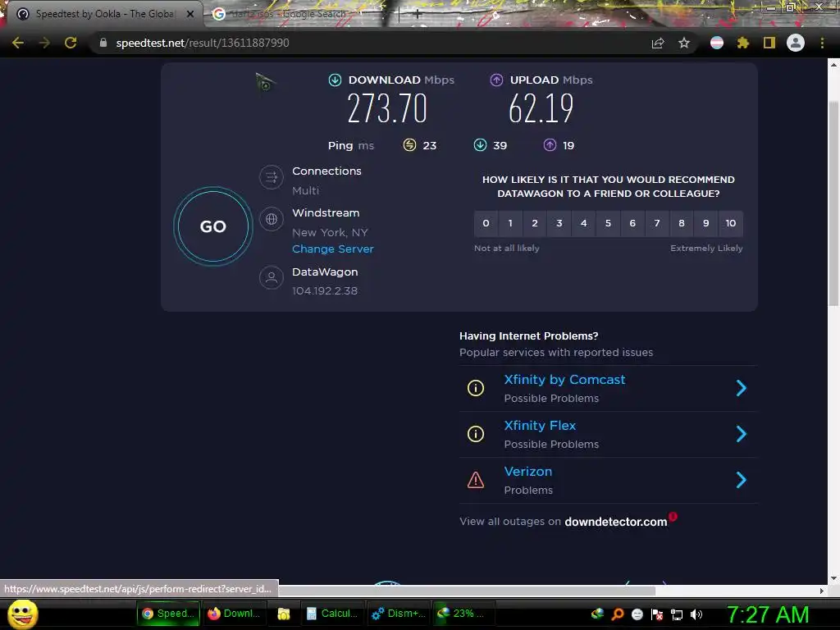This screenshot has height=630, width=840.
Task: Click the horizontal scrollbar at bottom
Action: (466, 591)
